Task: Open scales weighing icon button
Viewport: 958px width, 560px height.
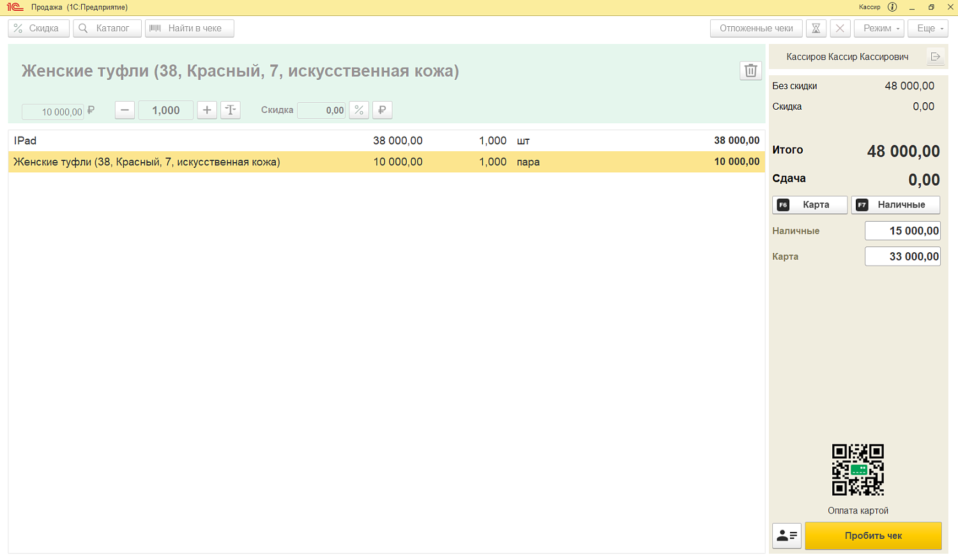Action: pyautogui.click(x=231, y=110)
